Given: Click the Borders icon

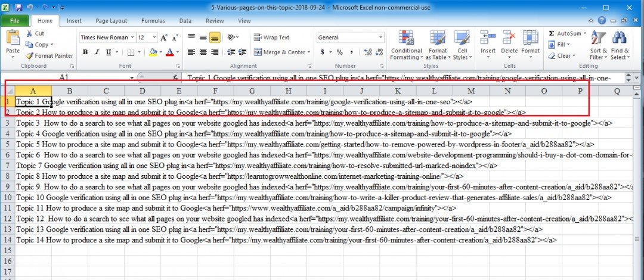Looking at the screenshot, I should coord(131,52).
